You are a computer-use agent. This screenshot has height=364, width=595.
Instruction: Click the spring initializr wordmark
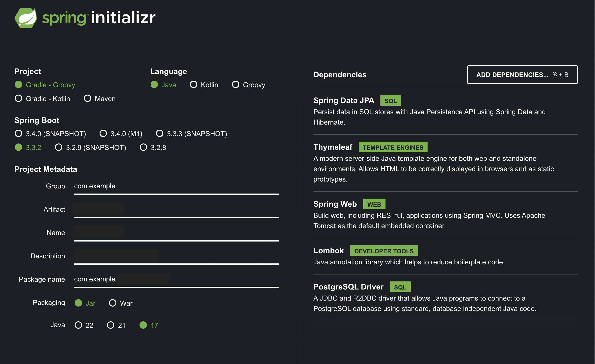point(99,18)
